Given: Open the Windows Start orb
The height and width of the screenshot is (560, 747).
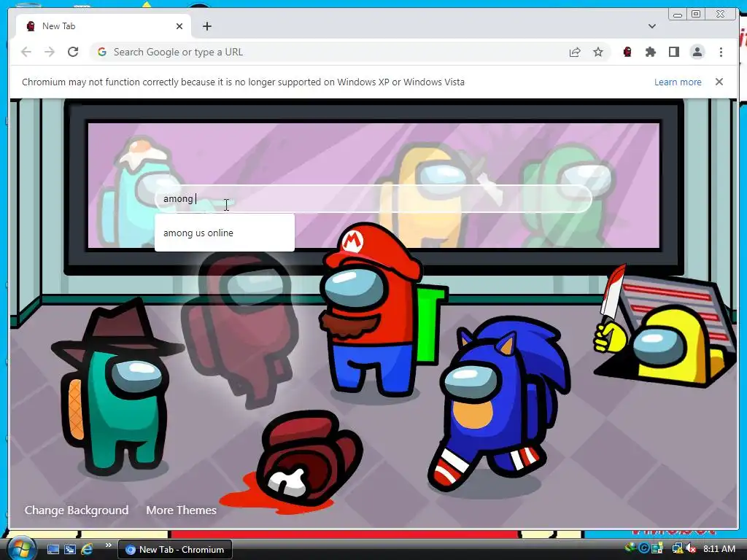Looking at the screenshot, I should click(x=20, y=548).
